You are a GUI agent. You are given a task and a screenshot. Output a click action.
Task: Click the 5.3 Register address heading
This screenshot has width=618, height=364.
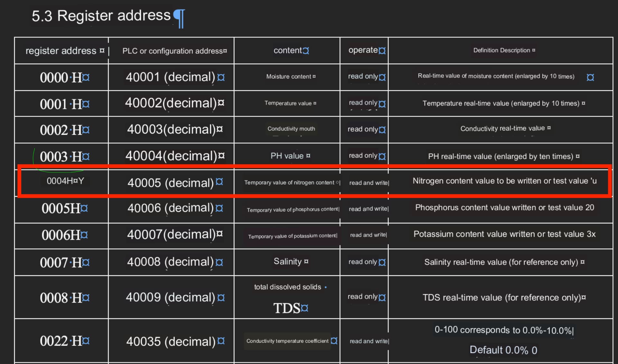pos(101,15)
